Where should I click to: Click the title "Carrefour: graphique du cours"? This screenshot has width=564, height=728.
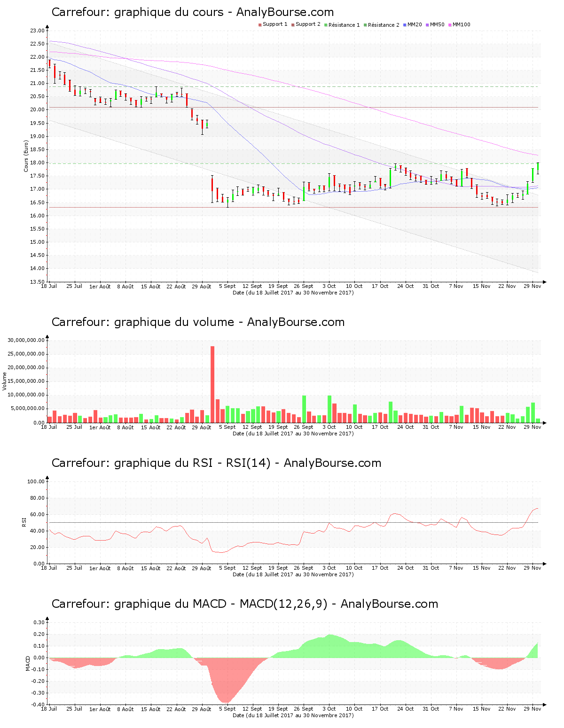click(137, 12)
